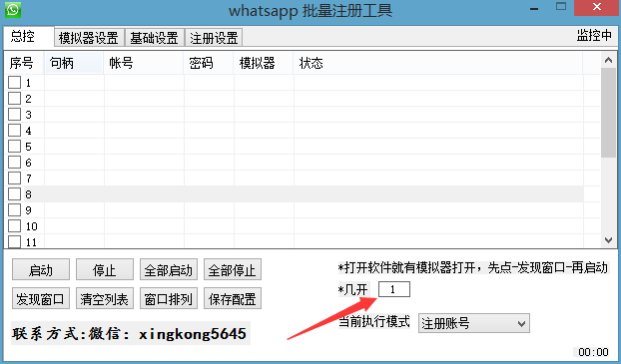Select the checkbox for row 9

point(15,210)
